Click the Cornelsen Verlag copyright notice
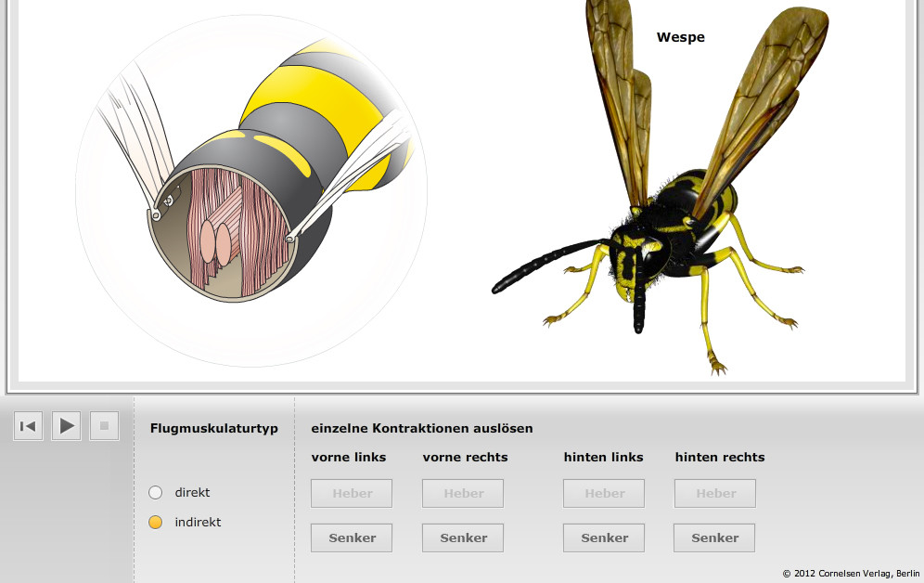This screenshot has height=583, width=924. point(851,574)
